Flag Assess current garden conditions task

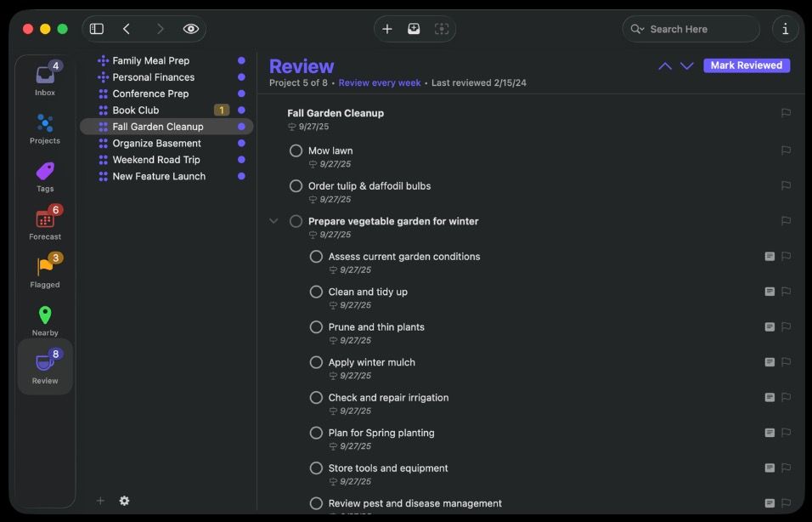[786, 257]
